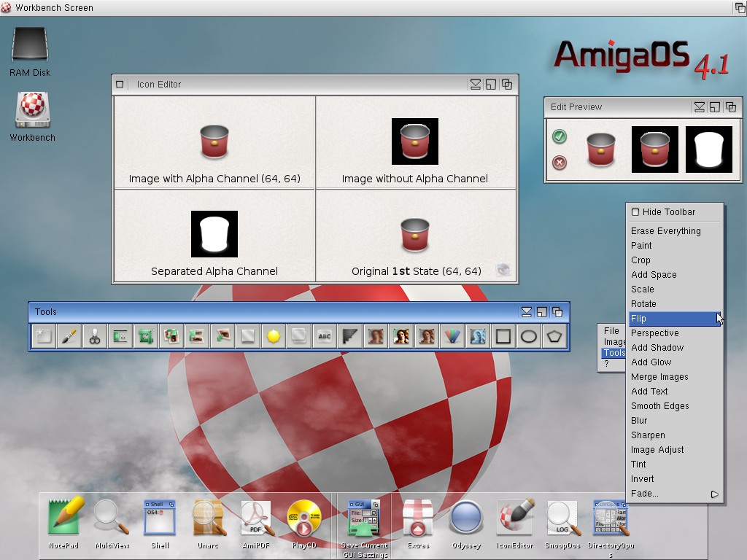
Task: Select the rectangle shape tool
Action: point(503,337)
